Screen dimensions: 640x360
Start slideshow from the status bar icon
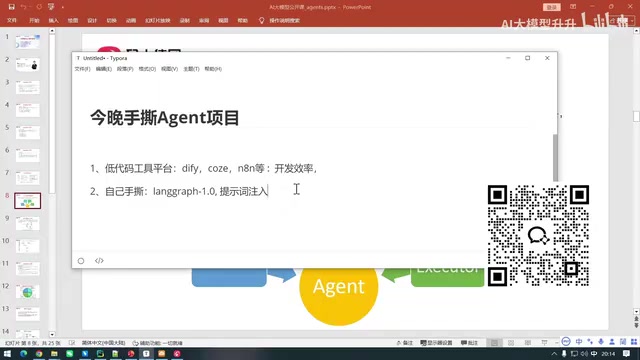tap(544, 343)
